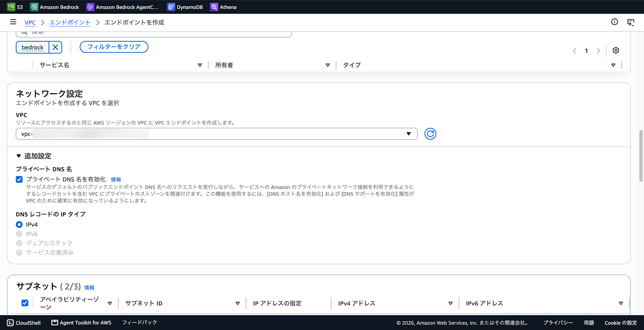The height and width of the screenshot is (330, 644).
Task: Go to VPC breadcrumb link
Action: [x=30, y=22]
